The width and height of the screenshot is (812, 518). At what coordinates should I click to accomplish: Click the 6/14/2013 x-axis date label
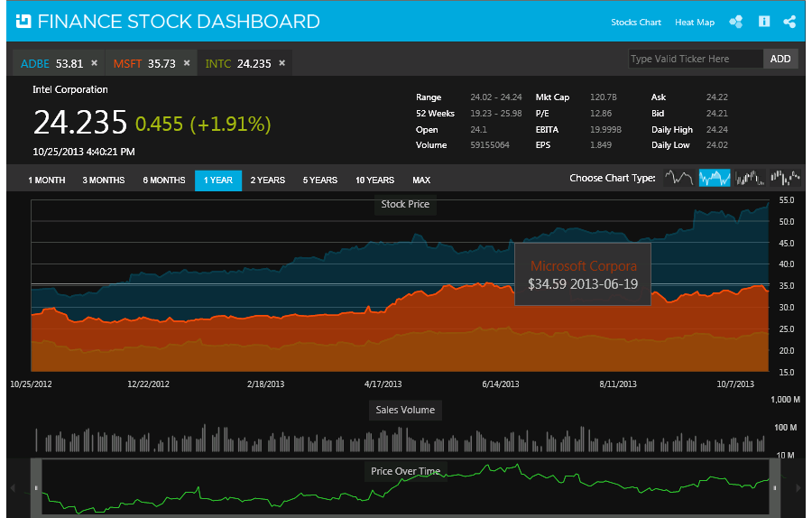pyautogui.click(x=500, y=384)
